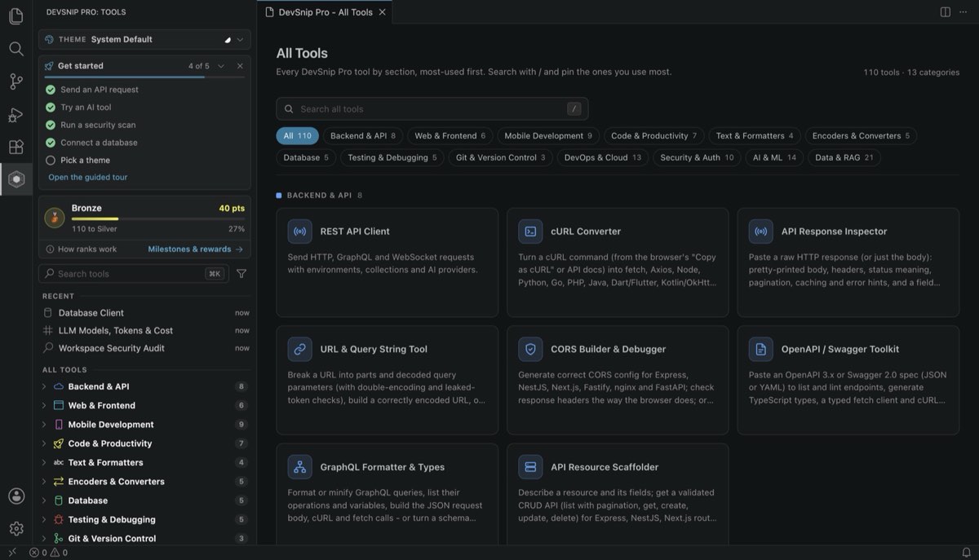This screenshot has height=560, width=979.
Task: Open the editor more actions ellipsis
Action: [963, 12]
